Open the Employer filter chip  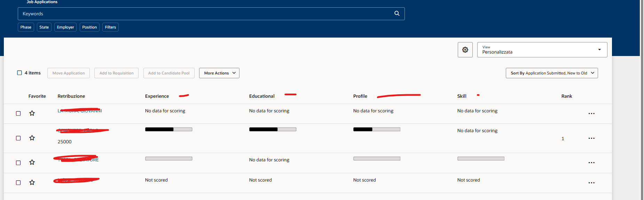[65, 27]
